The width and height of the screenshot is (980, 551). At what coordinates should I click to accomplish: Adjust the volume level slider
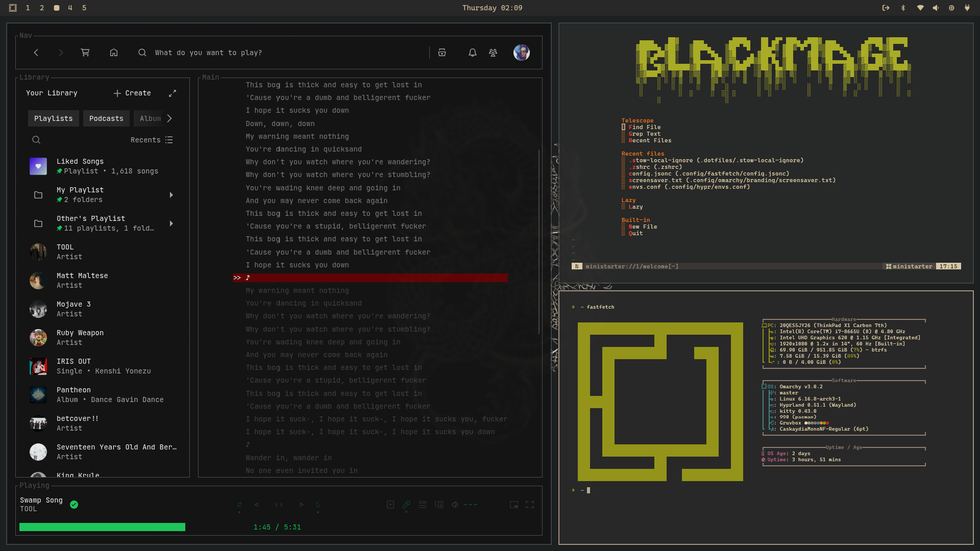(x=471, y=505)
